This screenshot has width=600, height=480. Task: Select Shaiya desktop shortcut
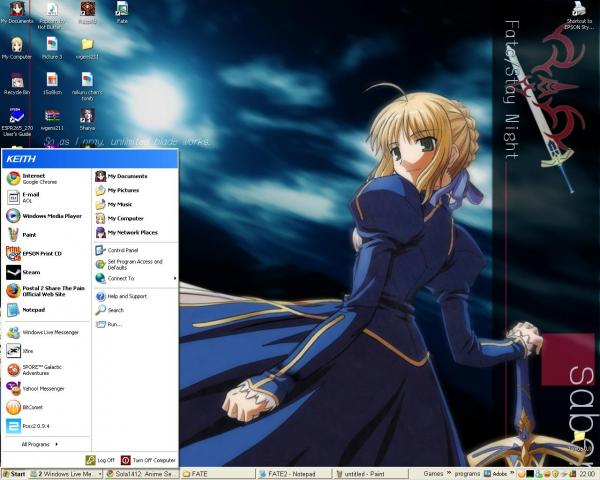tap(87, 119)
